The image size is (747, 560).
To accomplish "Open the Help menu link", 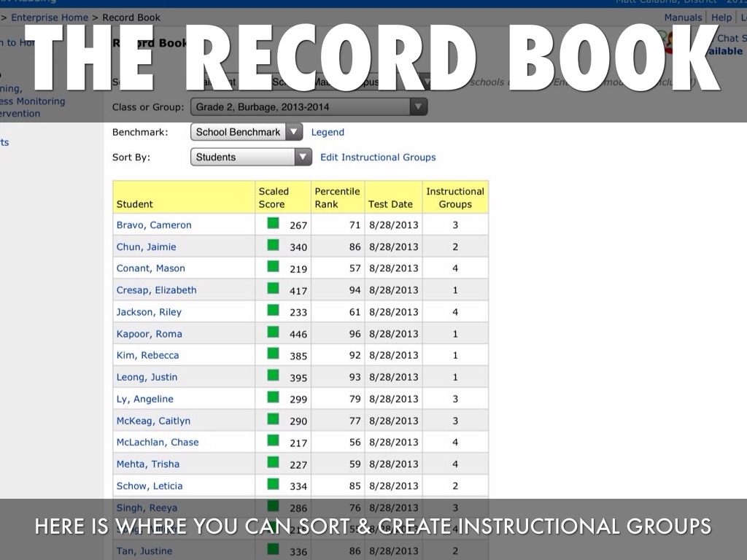I will pos(721,17).
